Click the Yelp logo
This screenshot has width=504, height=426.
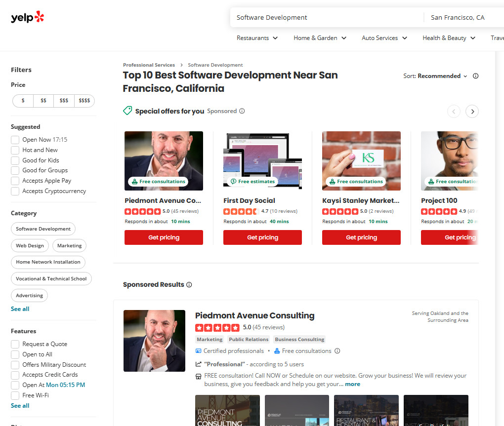pyautogui.click(x=27, y=17)
